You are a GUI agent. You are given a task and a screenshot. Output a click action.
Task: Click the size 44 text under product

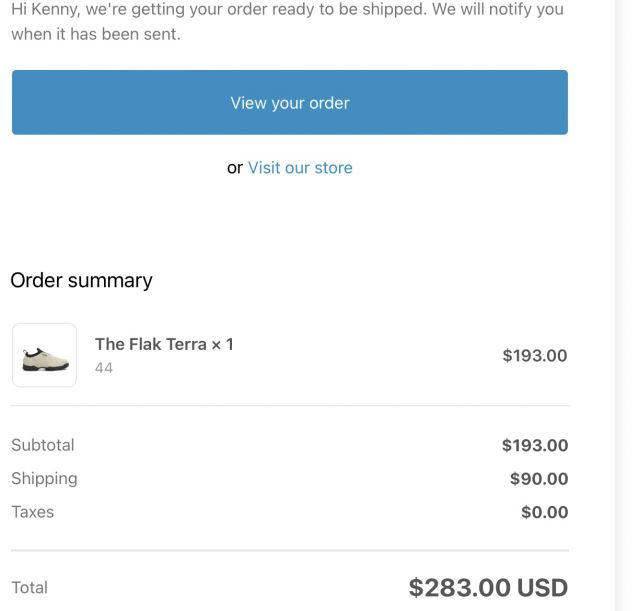[104, 368]
